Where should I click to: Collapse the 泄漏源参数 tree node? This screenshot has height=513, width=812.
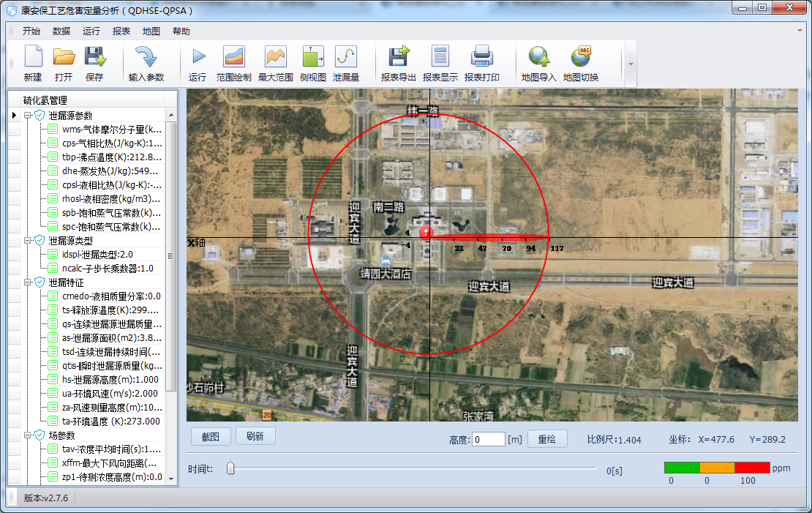point(28,116)
